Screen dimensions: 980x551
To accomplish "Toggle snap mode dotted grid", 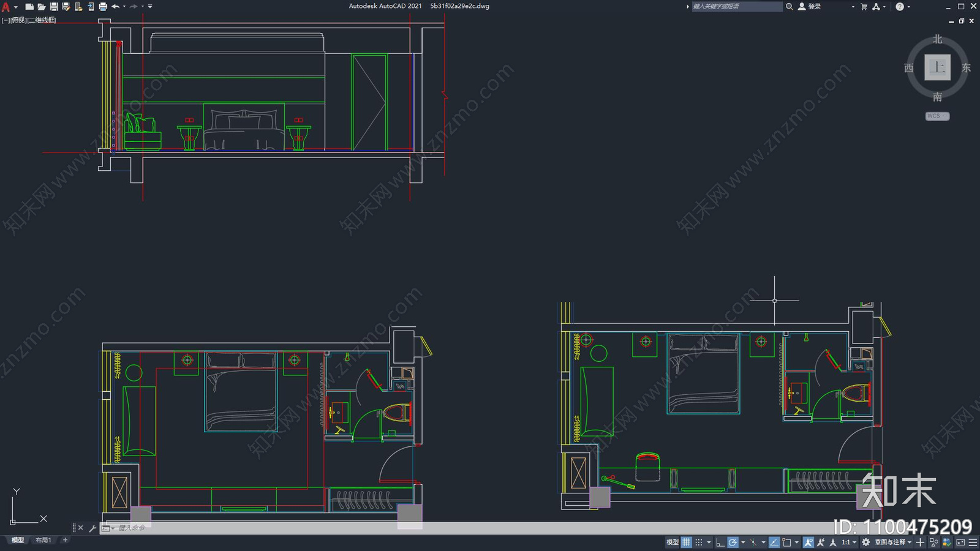I will coord(699,542).
